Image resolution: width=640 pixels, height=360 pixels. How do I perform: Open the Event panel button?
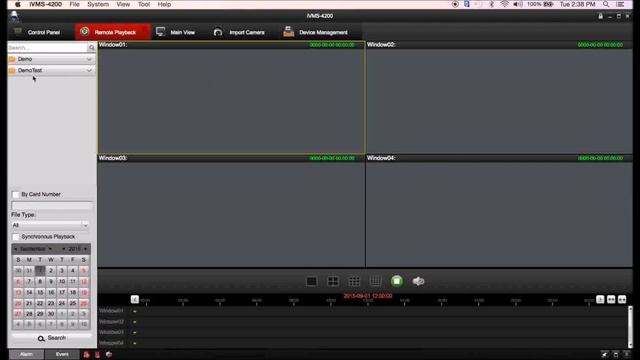pyautogui.click(x=62, y=354)
